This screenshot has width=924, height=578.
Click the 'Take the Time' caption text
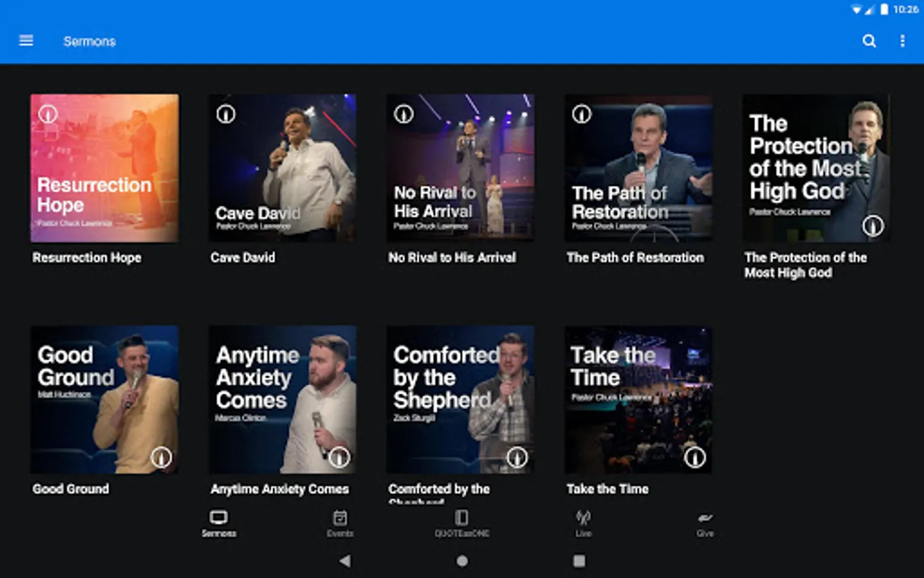(x=608, y=489)
